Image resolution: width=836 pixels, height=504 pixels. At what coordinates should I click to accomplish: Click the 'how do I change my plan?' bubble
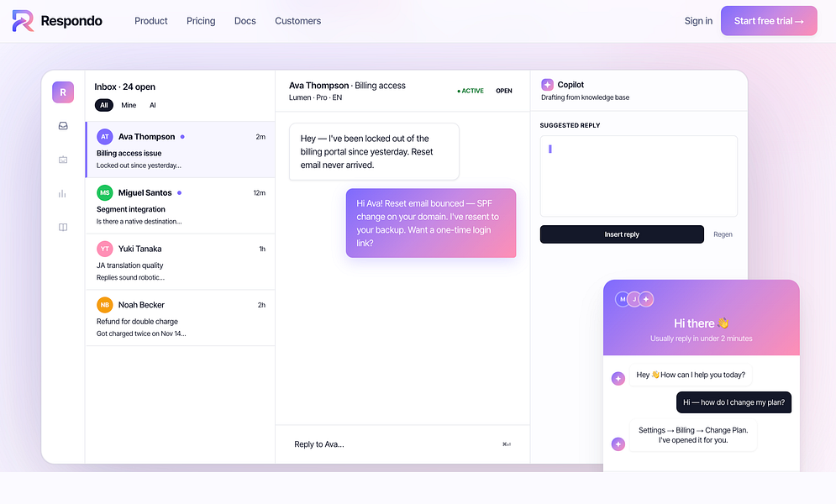point(733,402)
